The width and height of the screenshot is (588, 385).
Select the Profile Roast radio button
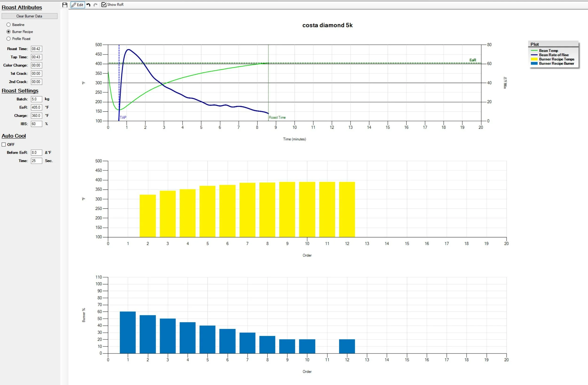(x=9, y=39)
